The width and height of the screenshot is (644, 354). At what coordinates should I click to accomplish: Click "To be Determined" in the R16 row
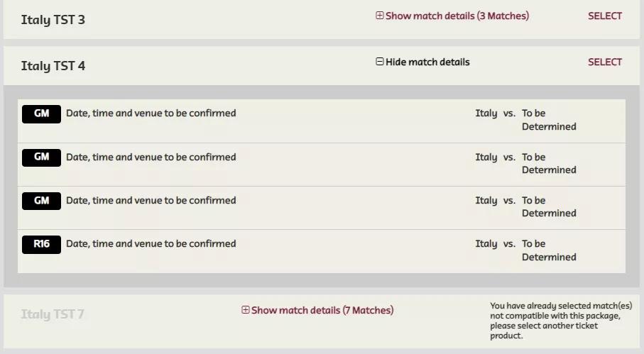click(x=548, y=250)
